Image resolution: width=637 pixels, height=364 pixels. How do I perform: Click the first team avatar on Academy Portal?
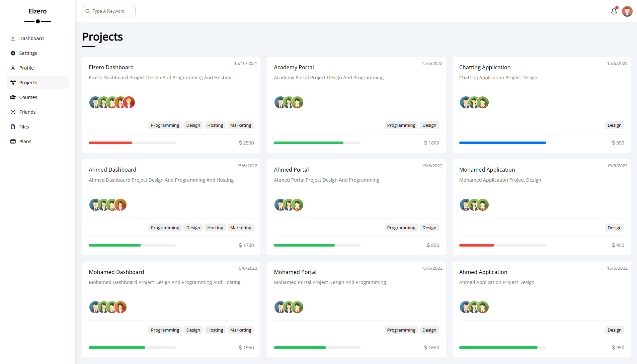coord(280,102)
